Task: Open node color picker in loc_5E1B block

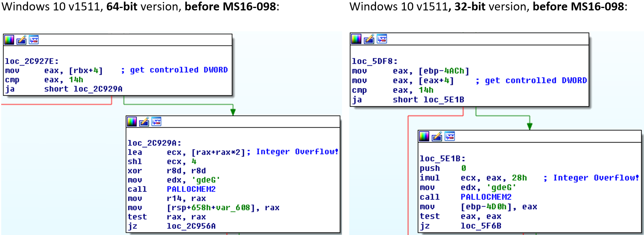Action: click(424, 137)
